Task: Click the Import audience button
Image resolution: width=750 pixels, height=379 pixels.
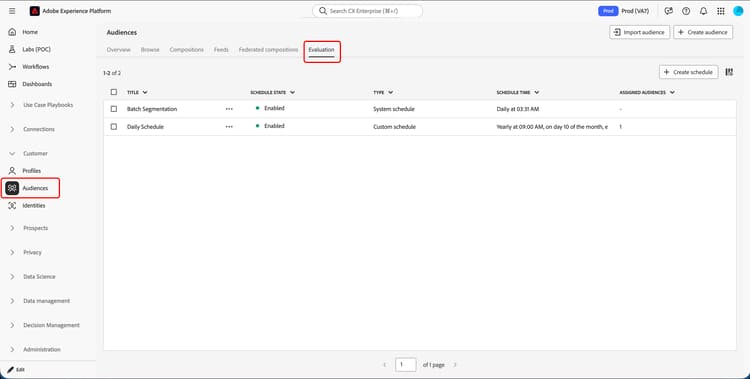Action: click(x=640, y=32)
